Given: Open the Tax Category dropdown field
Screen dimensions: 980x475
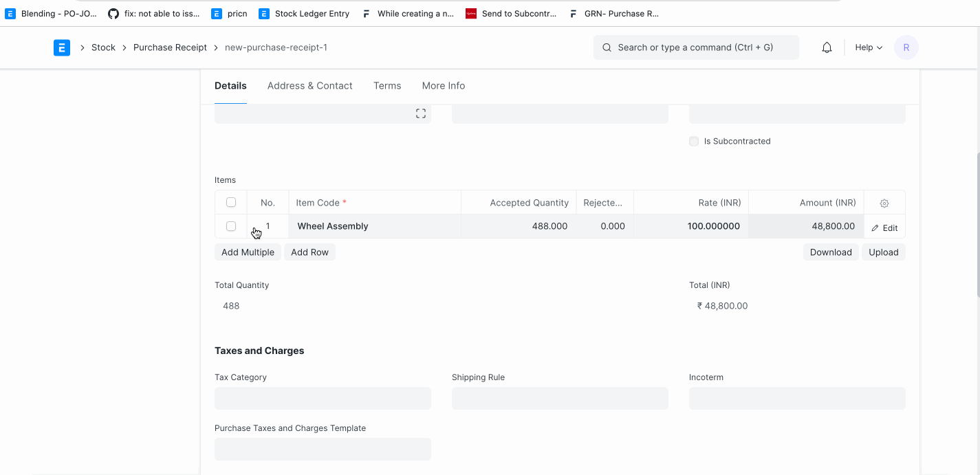Looking at the screenshot, I should (x=323, y=399).
